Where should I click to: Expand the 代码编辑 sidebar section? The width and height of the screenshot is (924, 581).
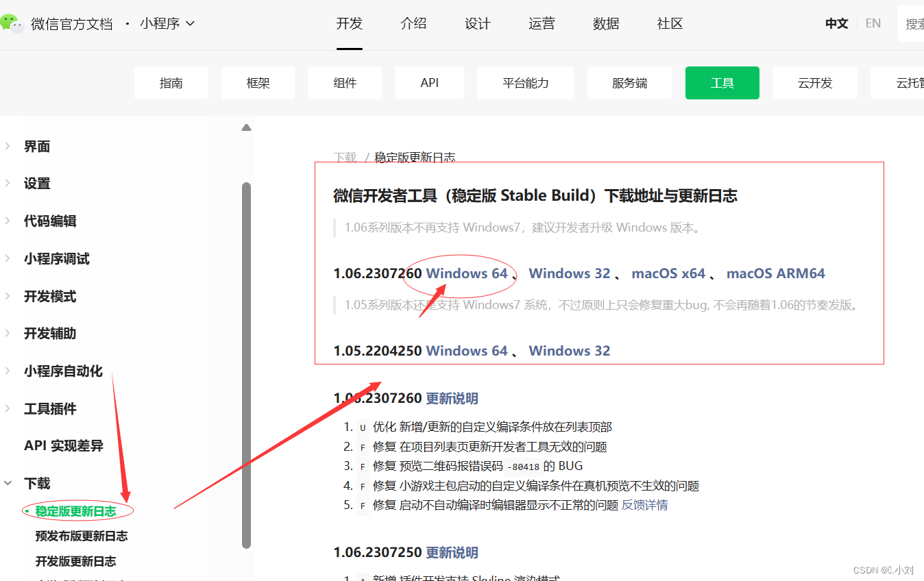pyautogui.click(x=50, y=221)
